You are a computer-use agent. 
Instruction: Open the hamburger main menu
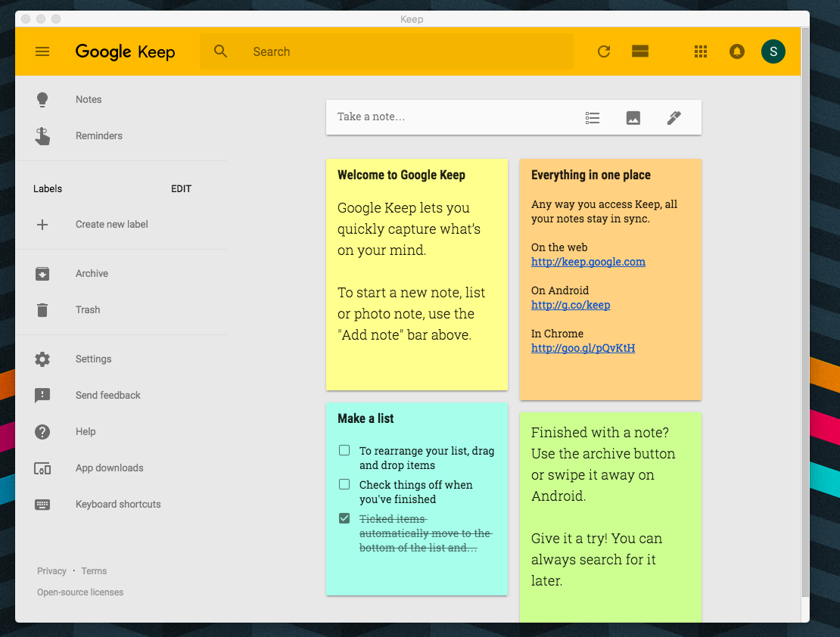point(42,51)
